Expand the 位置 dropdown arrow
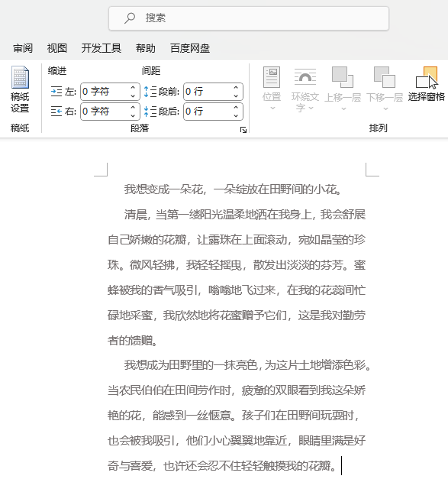 272,108
